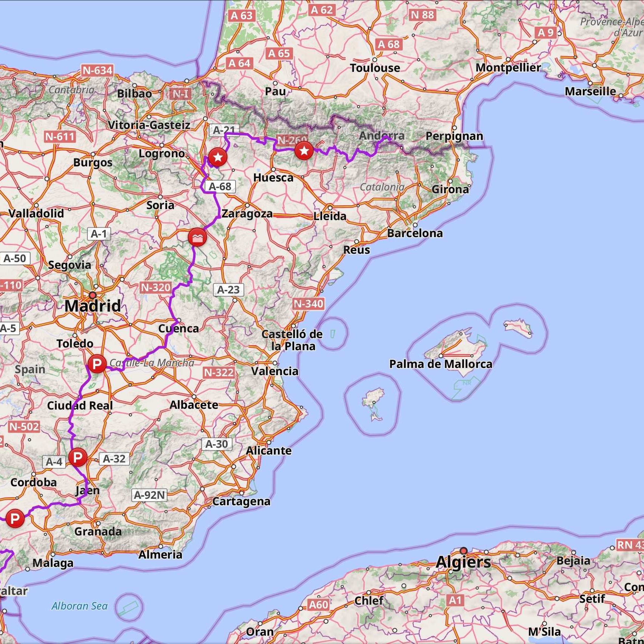644x644 pixels.
Task: Click the A-23 road shield
Action: click(228, 290)
